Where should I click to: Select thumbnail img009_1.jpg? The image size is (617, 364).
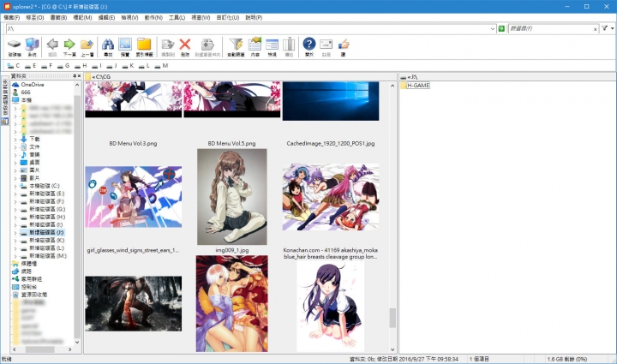click(x=231, y=196)
